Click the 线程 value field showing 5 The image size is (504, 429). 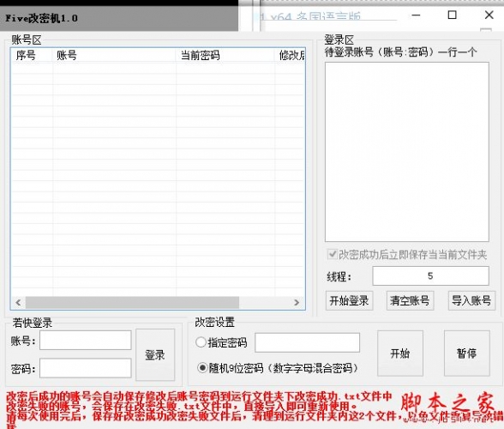tap(430, 275)
